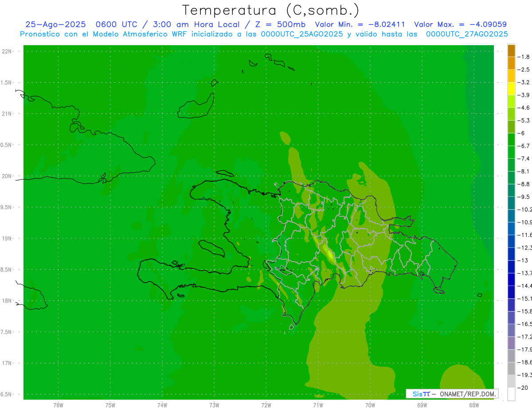Click the 68W longitude label
This screenshot has height=411, width=532.
point(474,405)
